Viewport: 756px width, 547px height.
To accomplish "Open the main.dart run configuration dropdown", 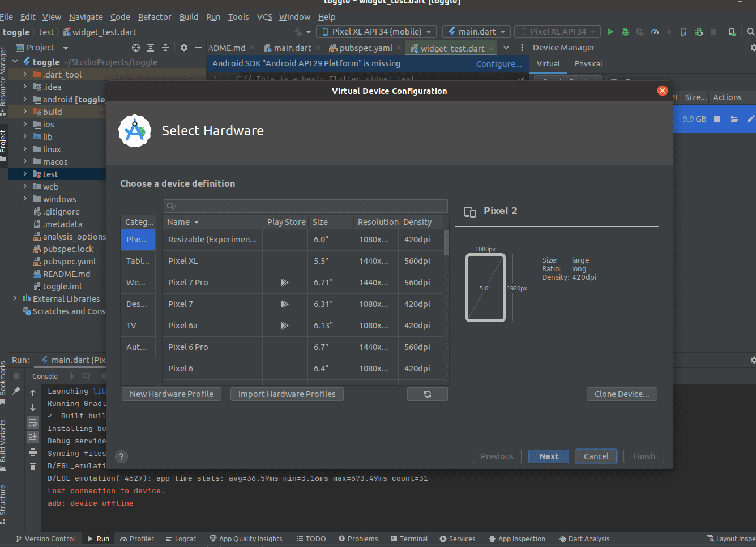I will click(x=477, y=32).
